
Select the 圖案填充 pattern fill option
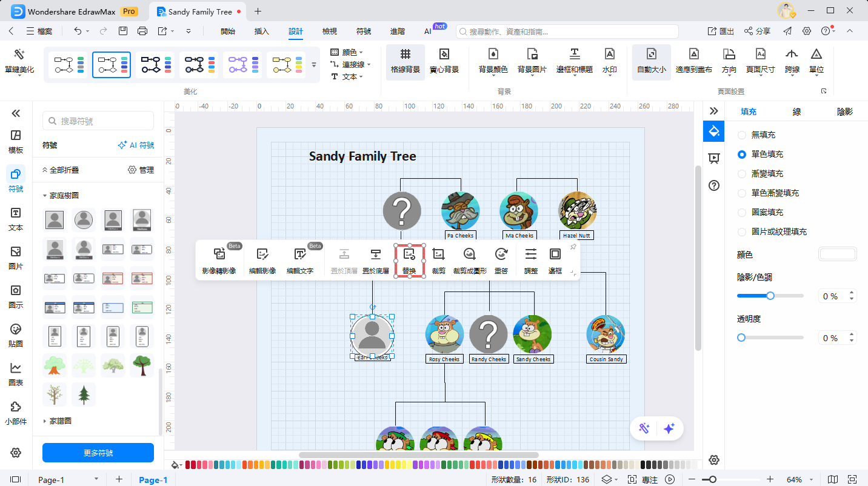(x=742, y=213)
